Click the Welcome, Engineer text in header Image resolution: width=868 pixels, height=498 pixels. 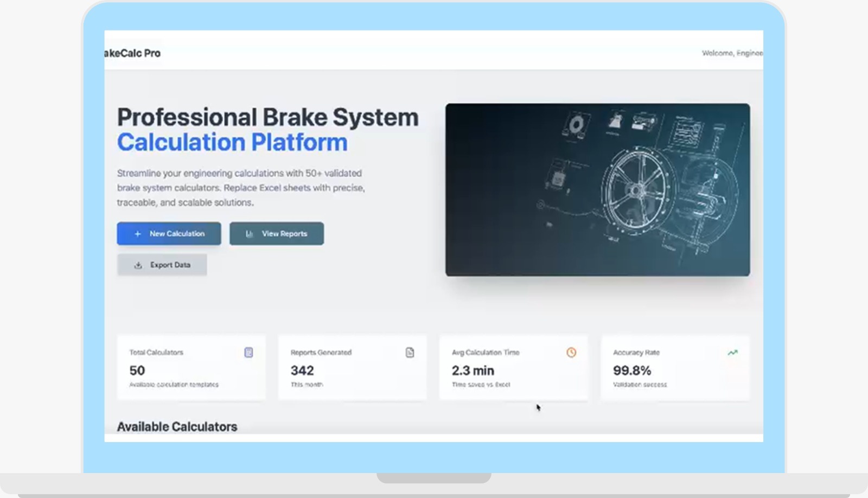pyautogui.click(x=732, y=53)
